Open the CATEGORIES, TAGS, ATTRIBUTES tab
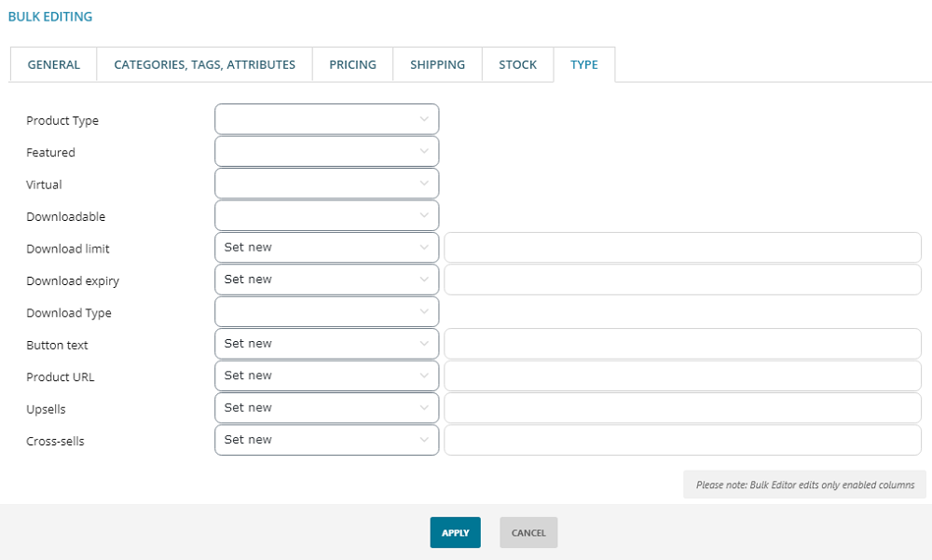 tap(204, 64)
